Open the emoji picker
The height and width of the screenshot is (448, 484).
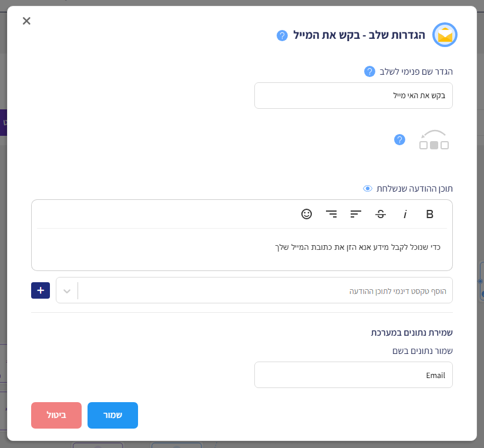click(307, 214)
